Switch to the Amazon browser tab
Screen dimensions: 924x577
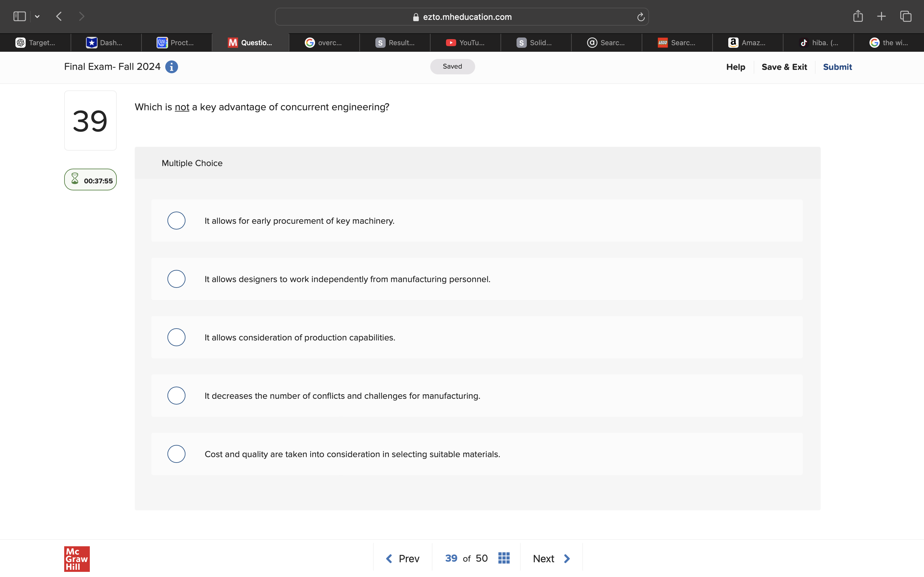(x=747, y=43)
